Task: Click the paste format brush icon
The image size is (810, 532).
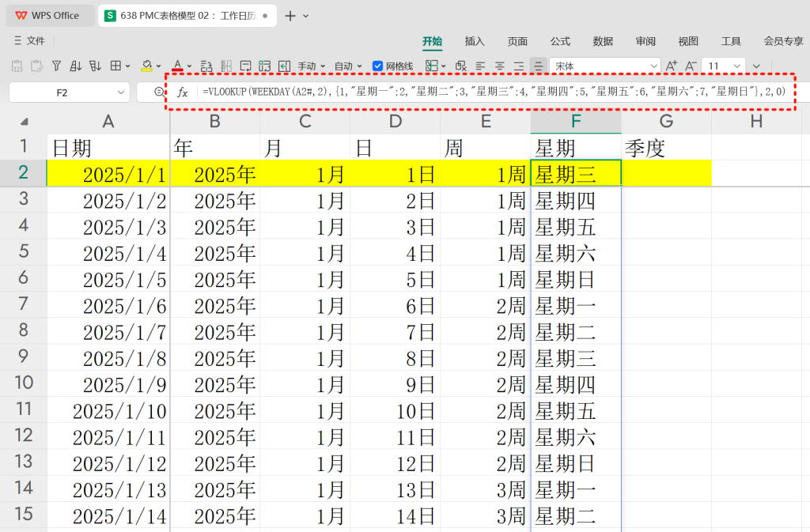Action: pyautogui.click(x=36, y=66)
